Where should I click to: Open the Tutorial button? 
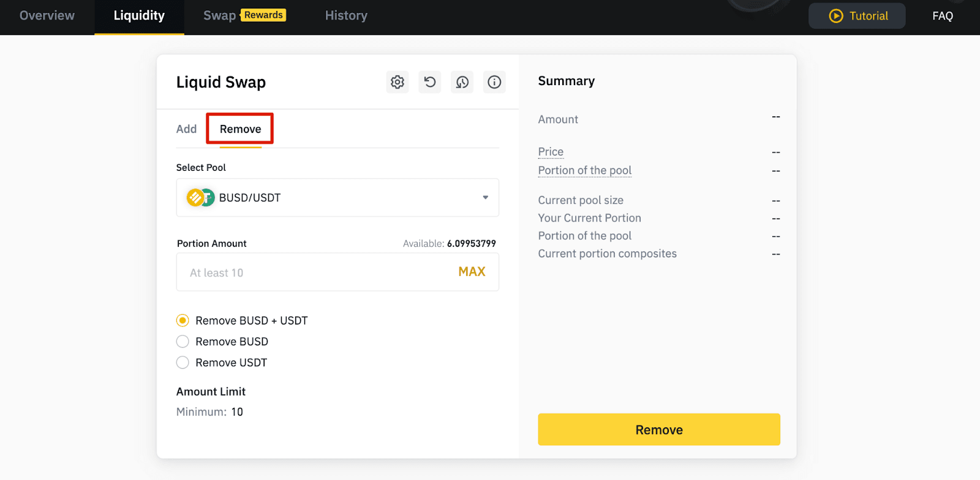pyautogui.click(x=857, y=16)
